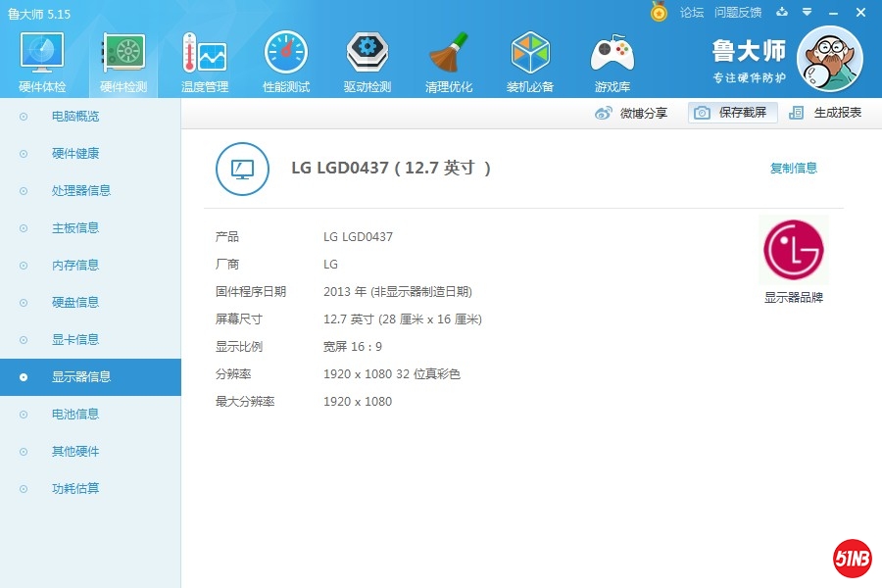Click the download/update icon near window controls
Screen dimensions: 882x588
click(780, 13)
